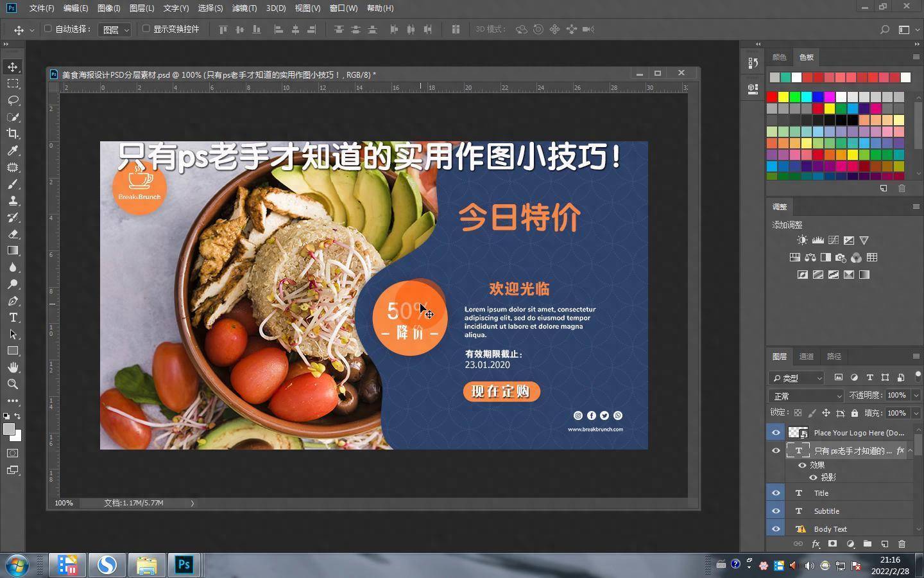Enable the 自动选择 checkbox
Viewport: 924px width, 578px height.
[47, 29]
